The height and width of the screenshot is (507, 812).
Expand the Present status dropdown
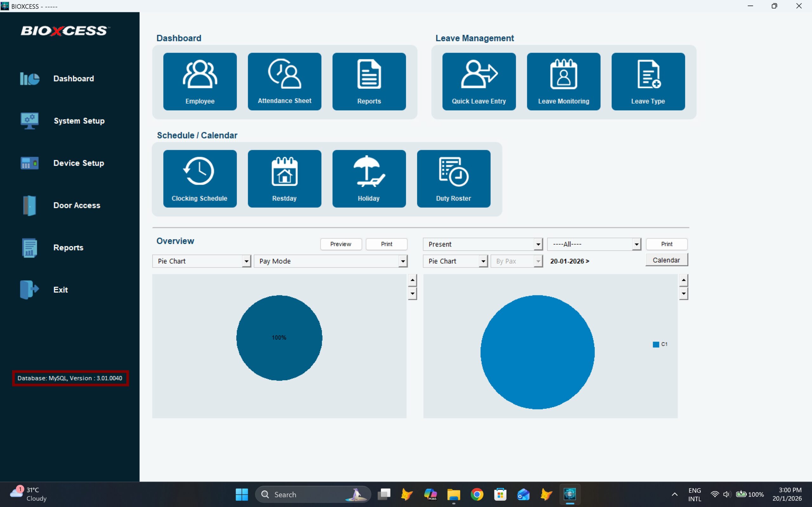pos(538,244)
